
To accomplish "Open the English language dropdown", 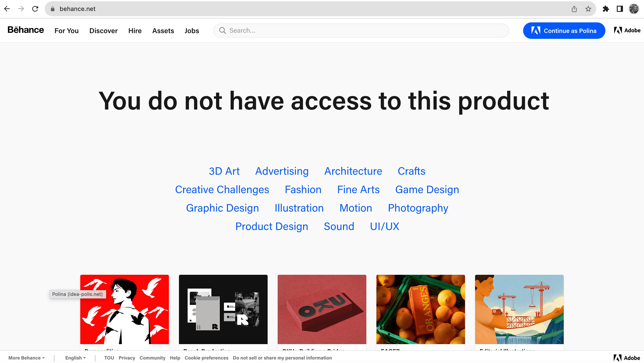I will pyautogui.click(x=75, y=358).
